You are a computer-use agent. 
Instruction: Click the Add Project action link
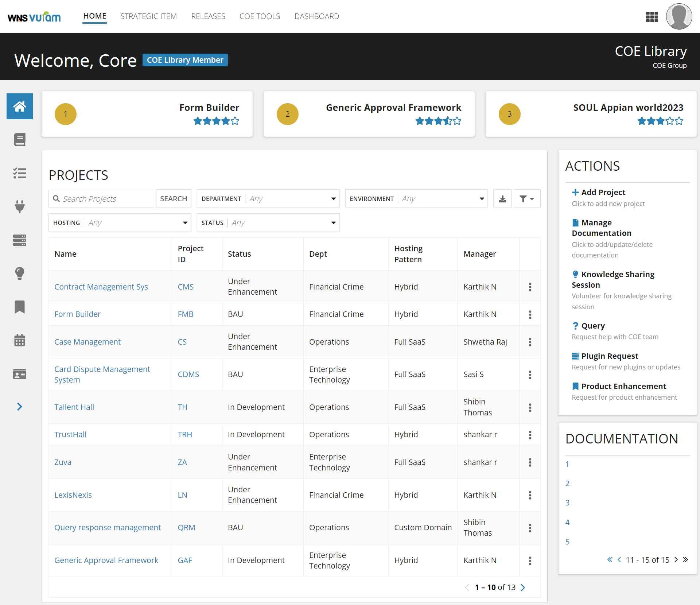(x=603, y=192)
